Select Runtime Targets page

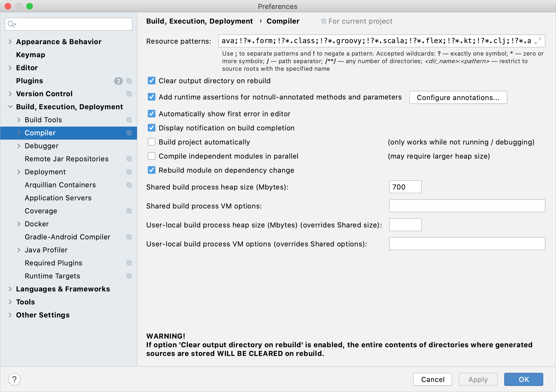coord(52,276)
